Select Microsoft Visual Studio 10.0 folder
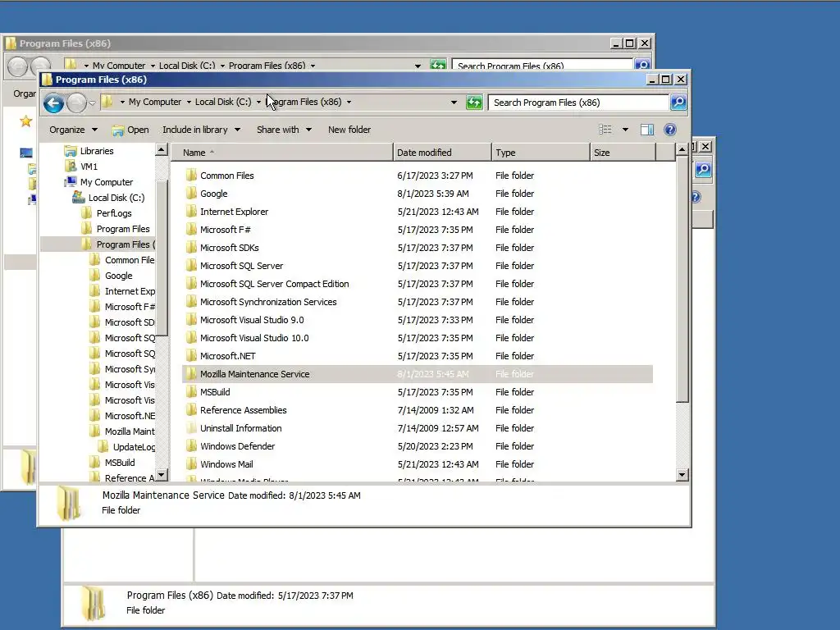 click(418, 338)
